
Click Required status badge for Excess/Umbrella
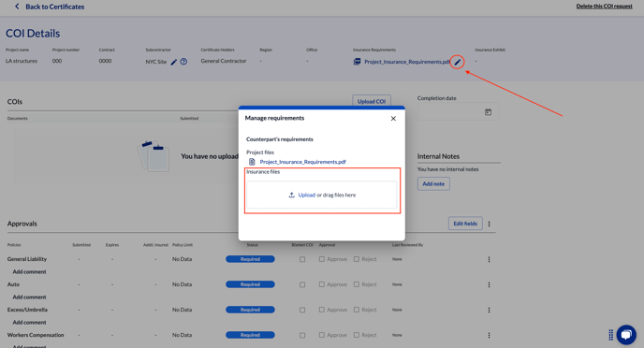point(250,310)
